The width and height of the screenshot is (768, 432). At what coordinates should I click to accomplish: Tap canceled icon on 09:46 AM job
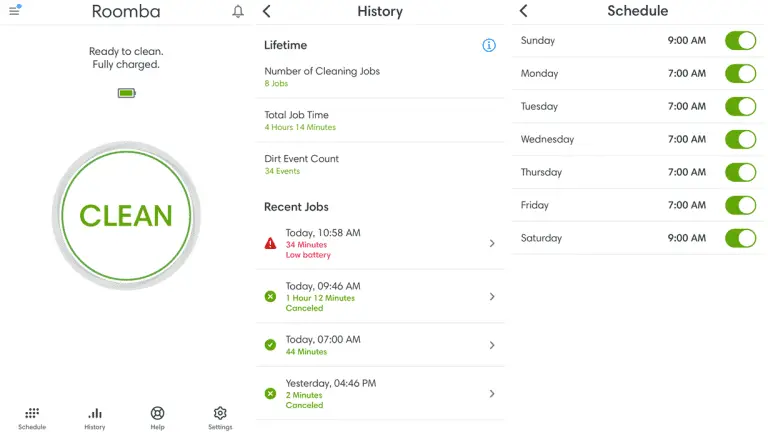[270, 296]
